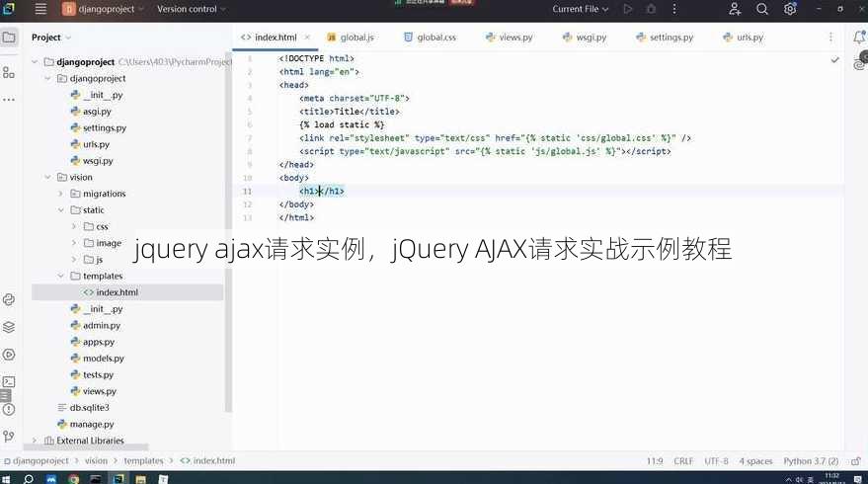Open the main hamburger menu
868x484 pixels.
pyautogui.click(x=40, y=9)
